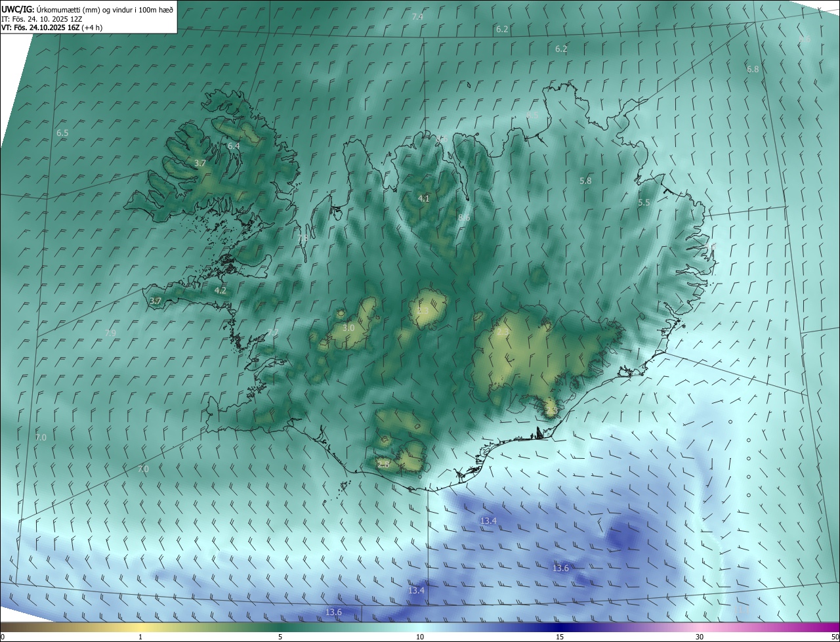Click the 6.8 value on the map
Screen dimensions: 840x642
click(x=753, y=69)
